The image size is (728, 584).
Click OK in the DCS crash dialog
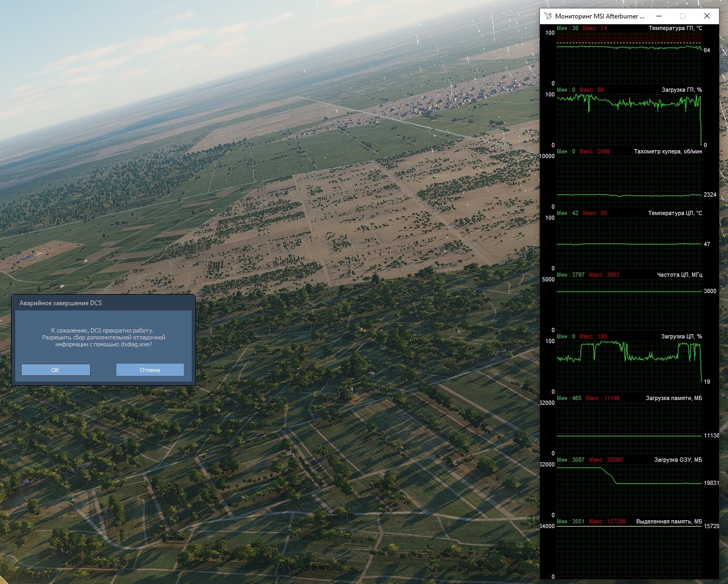point(55,370)
